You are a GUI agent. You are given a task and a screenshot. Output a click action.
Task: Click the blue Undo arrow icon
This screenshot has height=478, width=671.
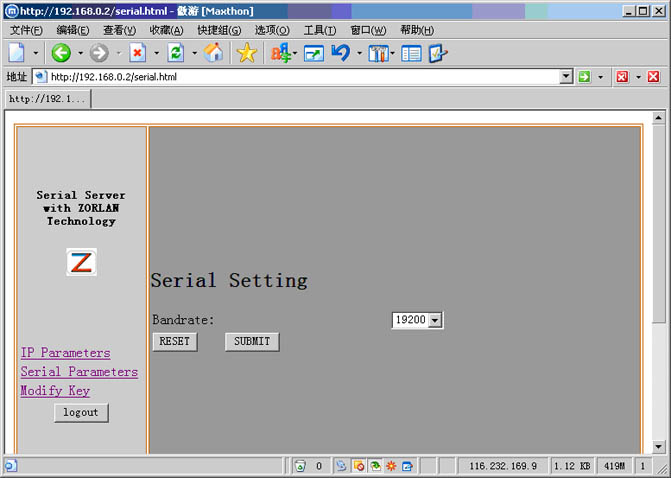(x=341, y=53)
